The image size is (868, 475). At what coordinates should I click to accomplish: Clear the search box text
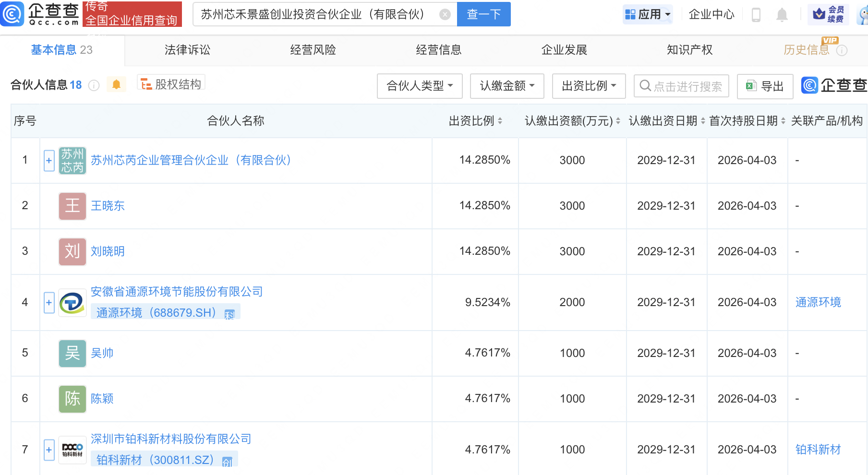click(x=445, y=14)
